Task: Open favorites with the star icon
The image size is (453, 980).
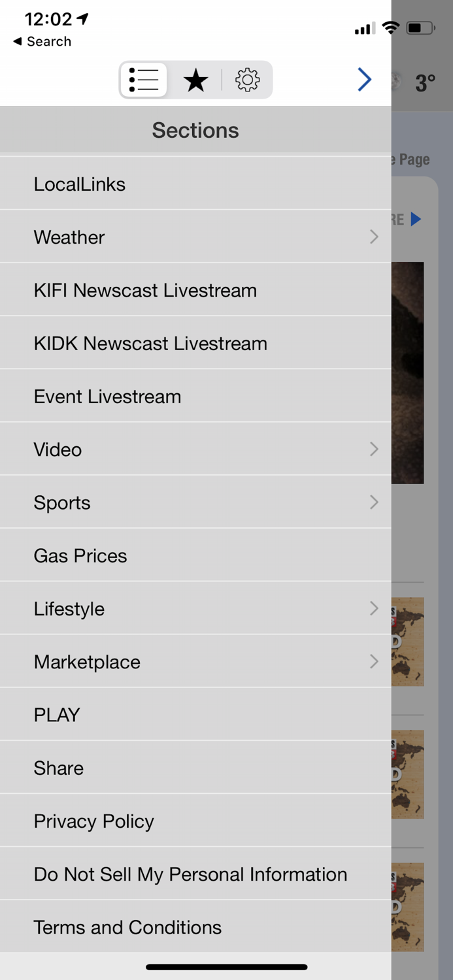Action: (x=195, y=80)
